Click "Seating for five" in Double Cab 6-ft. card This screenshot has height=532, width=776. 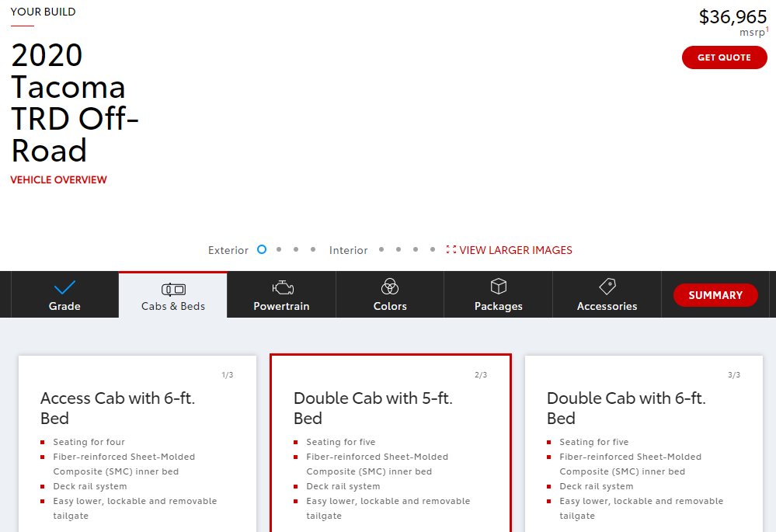594,442
